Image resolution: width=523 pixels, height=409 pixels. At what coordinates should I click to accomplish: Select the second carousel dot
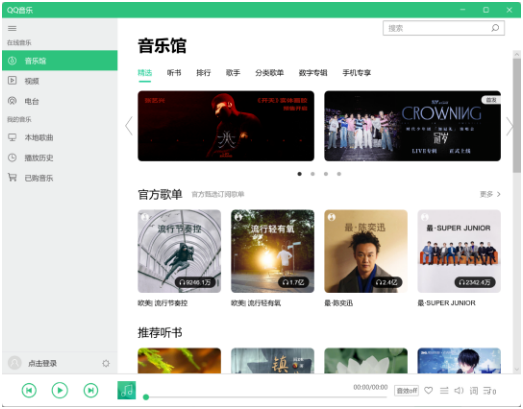313,174
